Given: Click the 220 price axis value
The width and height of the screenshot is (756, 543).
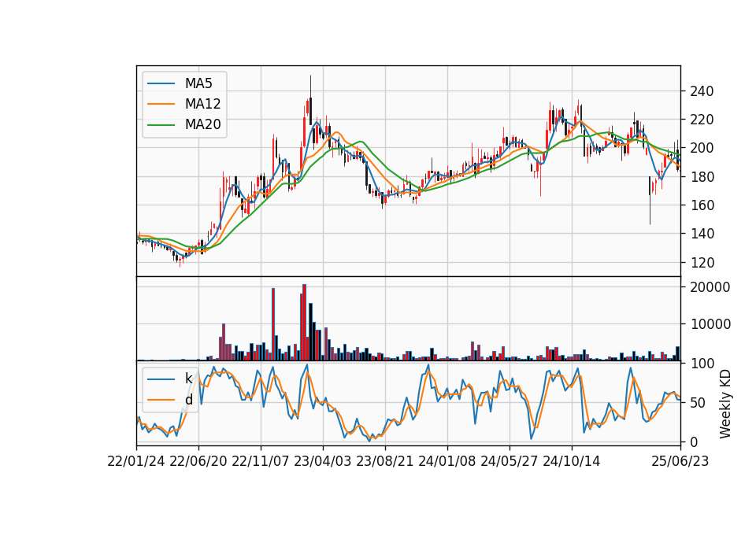Looking at the screenshot, I should tap(702, 120).
